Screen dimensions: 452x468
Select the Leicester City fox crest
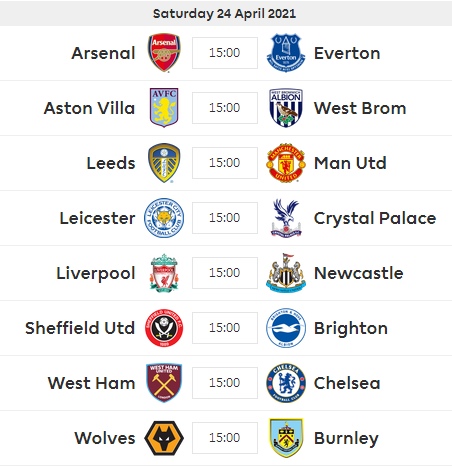(164, 218)
